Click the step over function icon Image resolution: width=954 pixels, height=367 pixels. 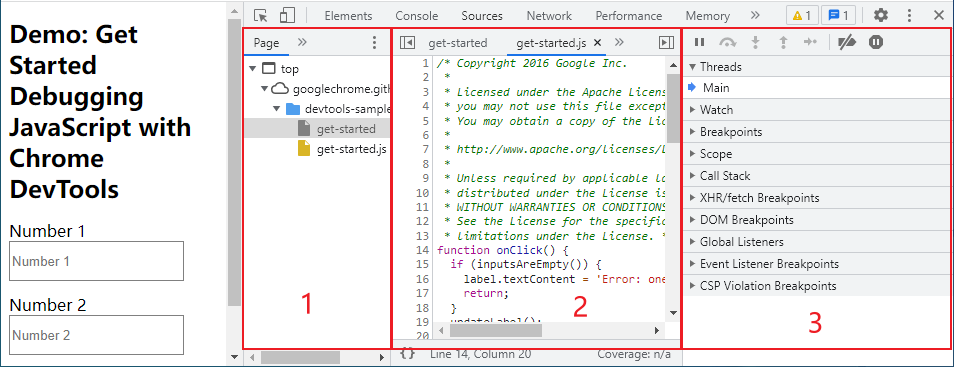728,42
